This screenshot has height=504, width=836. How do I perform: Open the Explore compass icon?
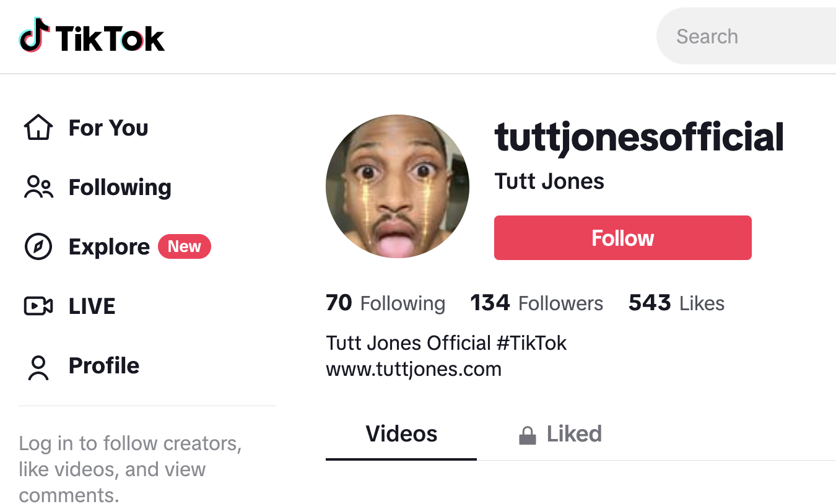click(38, 246)
